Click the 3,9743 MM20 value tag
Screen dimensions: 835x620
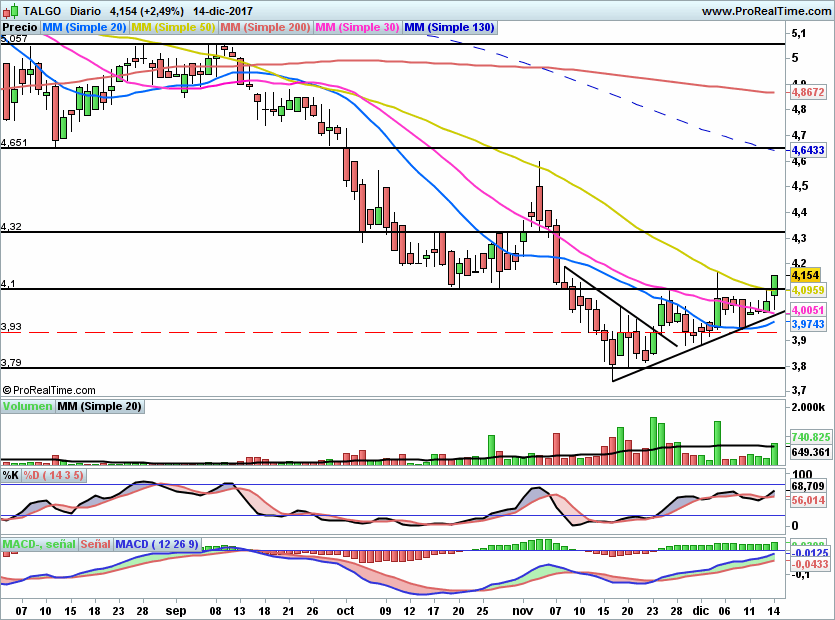[808, 324]
